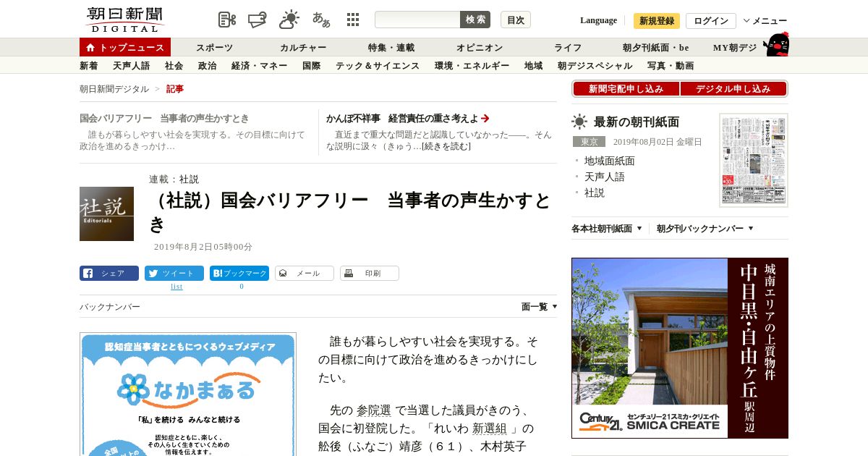The image size is (868, 456).
Task: Click the 東京 edition label
Action: click(589, 142)
